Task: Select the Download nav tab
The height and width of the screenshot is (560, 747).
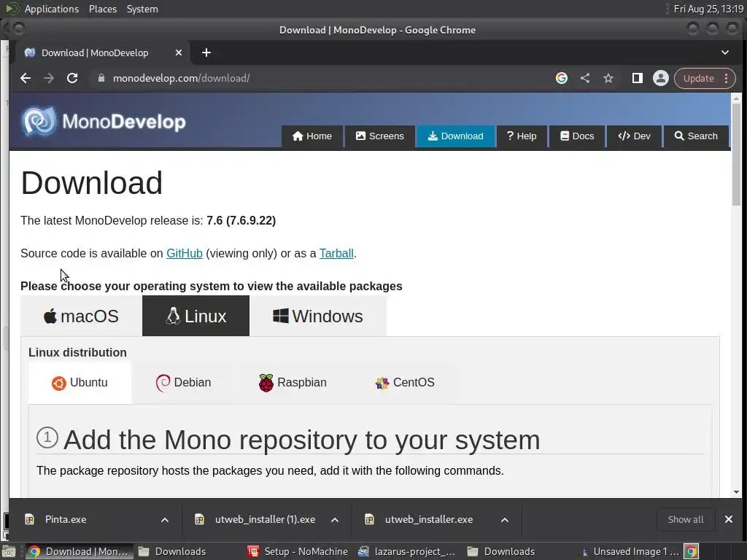Action: 455,136
